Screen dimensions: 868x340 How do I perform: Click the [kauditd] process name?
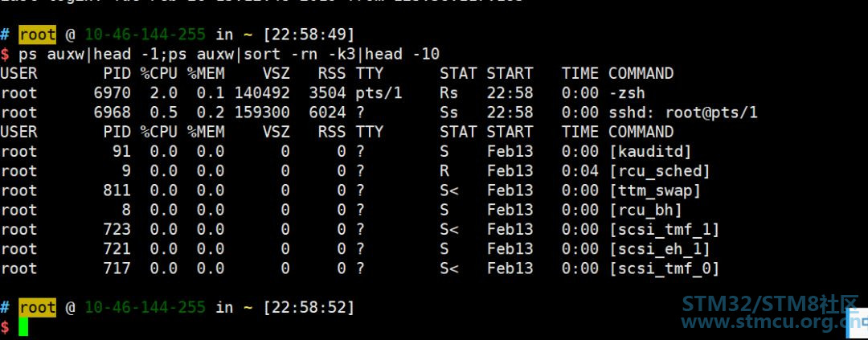point(650,151)
